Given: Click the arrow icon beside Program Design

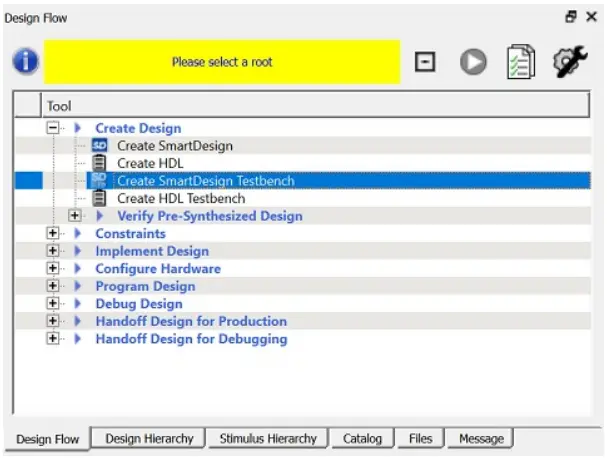Looking at the screenshot, I should pos(77,286).
